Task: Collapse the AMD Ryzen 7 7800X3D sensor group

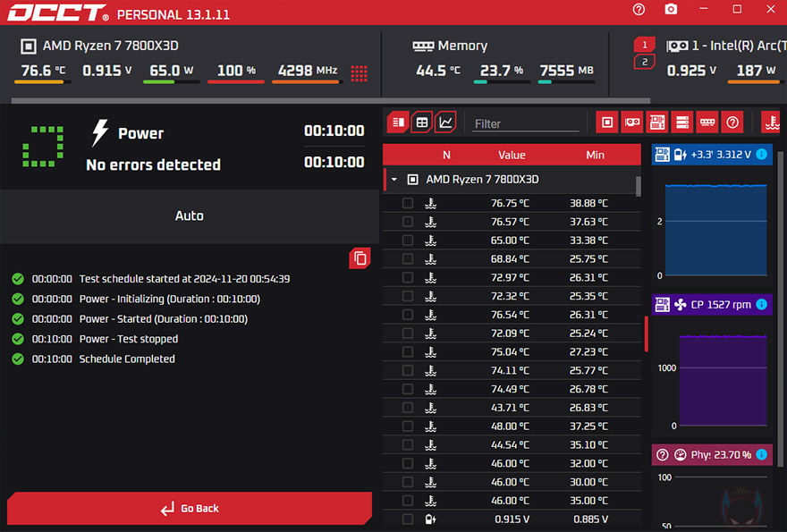Action: tap(394, 179)
